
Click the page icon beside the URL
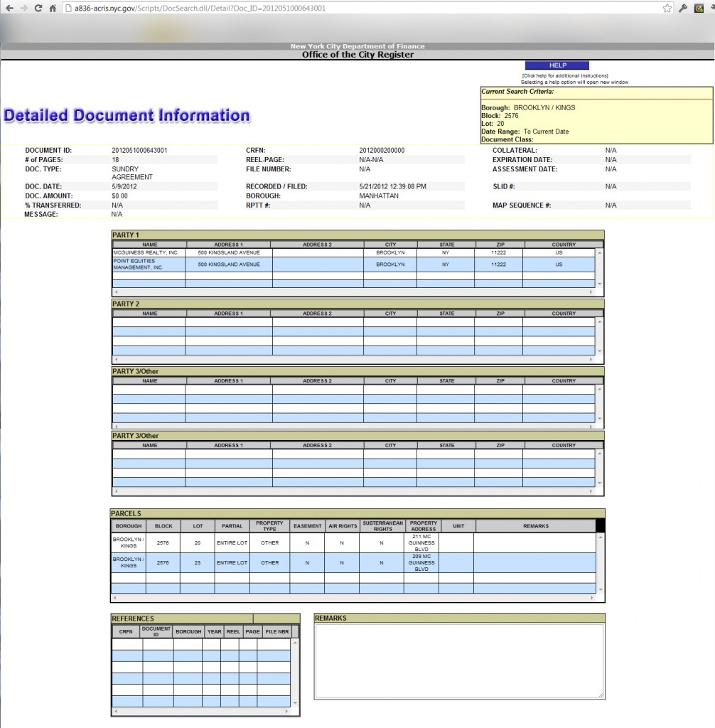click(68, 9)
